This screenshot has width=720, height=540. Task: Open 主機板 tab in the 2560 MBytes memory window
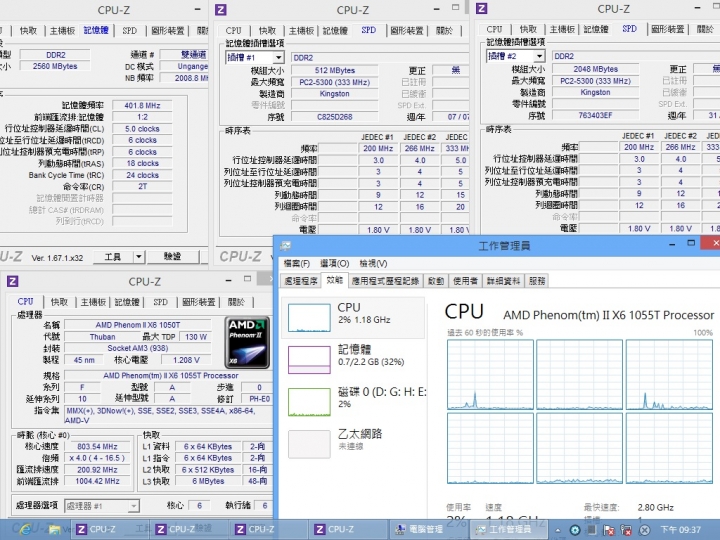pyautogui.click(x=62, y=30)
